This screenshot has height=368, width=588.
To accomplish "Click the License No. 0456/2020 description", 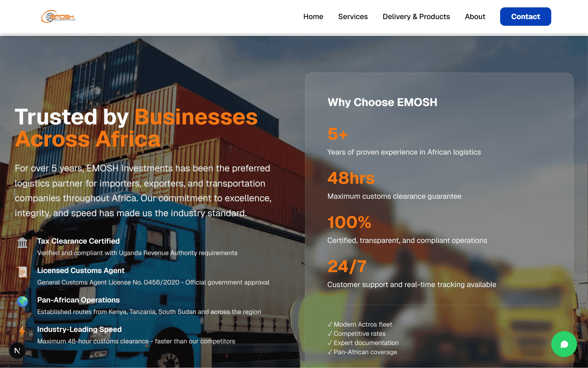I will click(x=153, y=283).
